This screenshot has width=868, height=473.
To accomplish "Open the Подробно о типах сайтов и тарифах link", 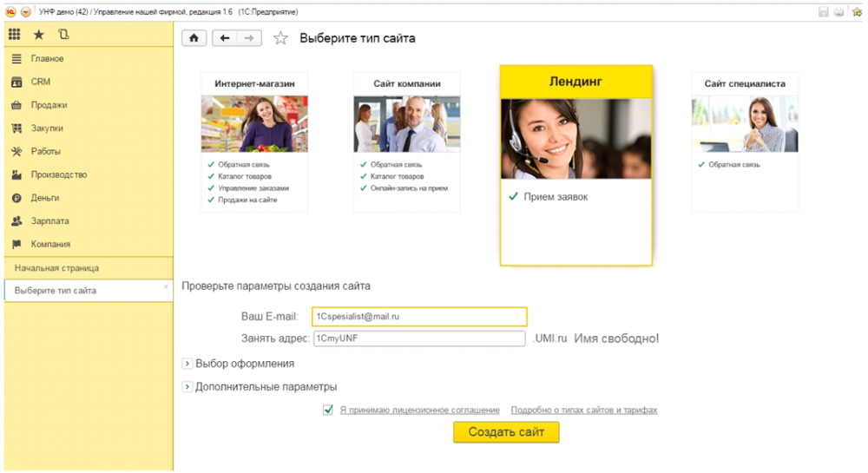I will (583, 410).
